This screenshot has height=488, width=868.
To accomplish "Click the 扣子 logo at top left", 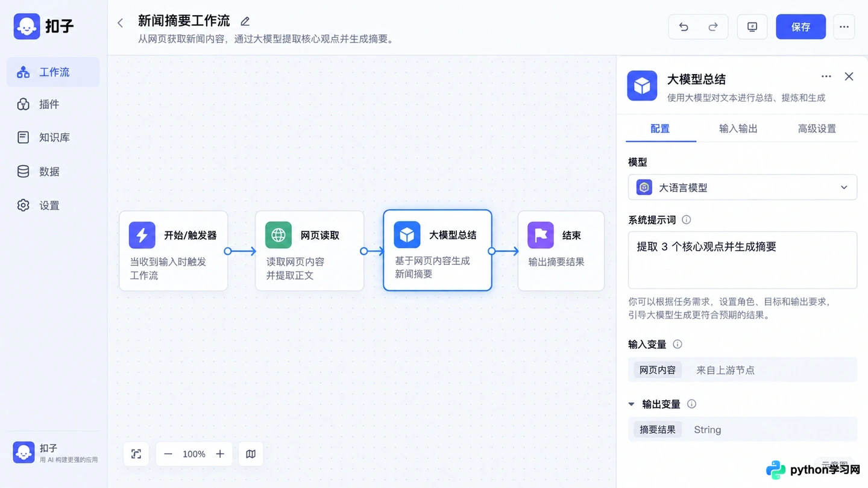I will pyautogui.click(x=43, y=27).
